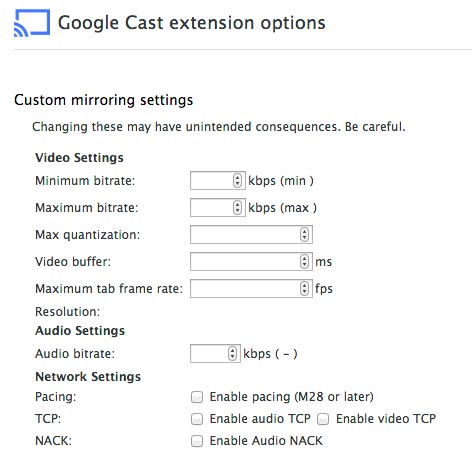
Task: Focus the Maximum bitrate input field
Action: 218,208
